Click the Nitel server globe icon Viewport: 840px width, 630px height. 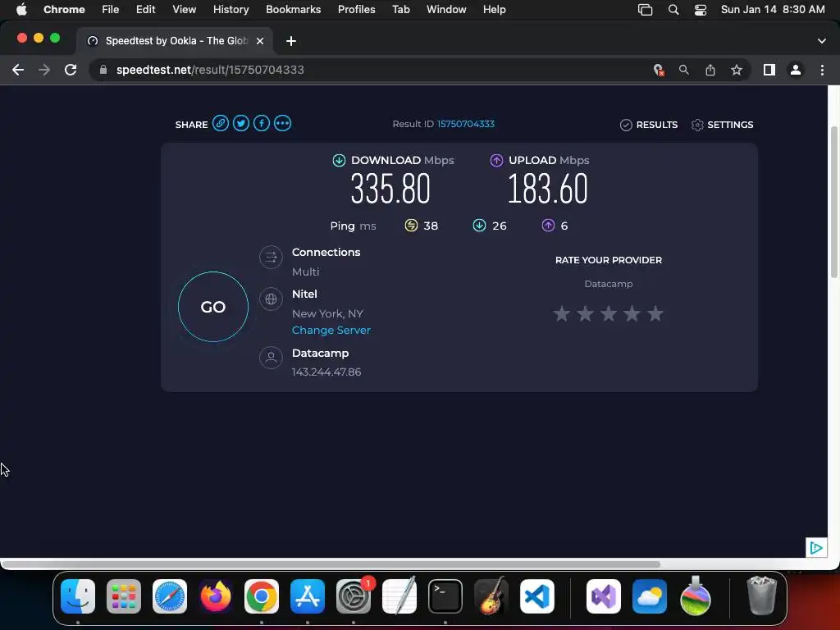[x=271, y=299]
